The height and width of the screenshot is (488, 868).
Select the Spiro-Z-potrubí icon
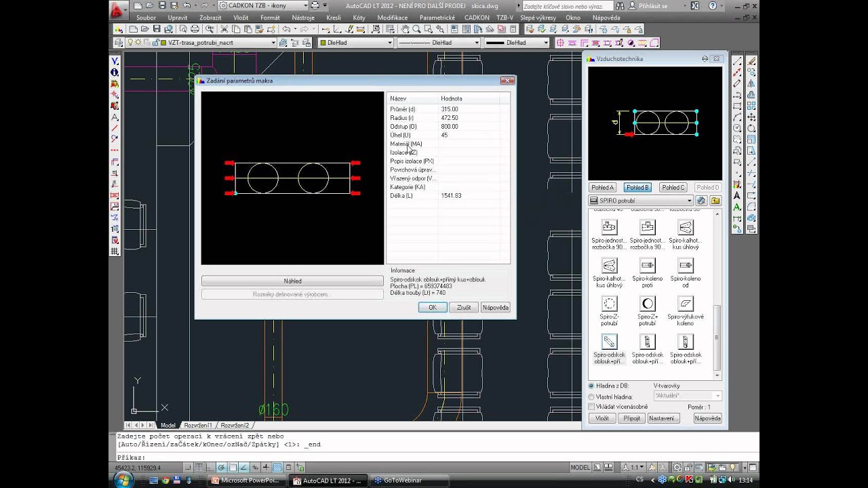coord(609,304)
